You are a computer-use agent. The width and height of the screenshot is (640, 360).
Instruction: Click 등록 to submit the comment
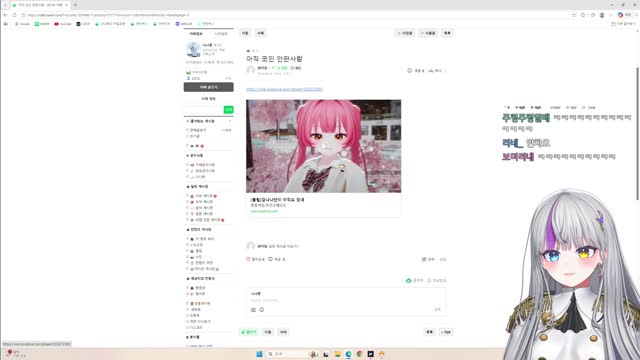[437, 310]
